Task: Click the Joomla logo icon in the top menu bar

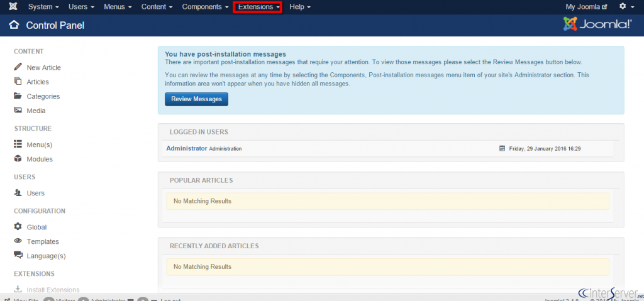Action: [13, 7]
